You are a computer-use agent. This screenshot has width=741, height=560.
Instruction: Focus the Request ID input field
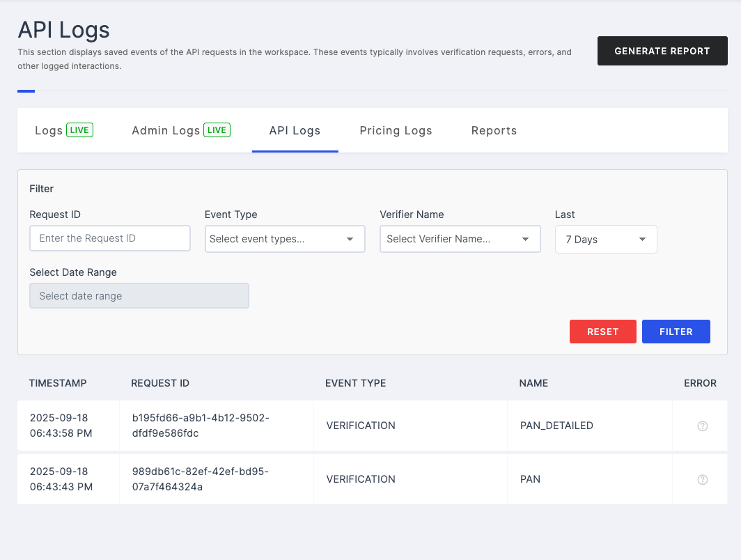pyautogui.click(x=110, y=238)
